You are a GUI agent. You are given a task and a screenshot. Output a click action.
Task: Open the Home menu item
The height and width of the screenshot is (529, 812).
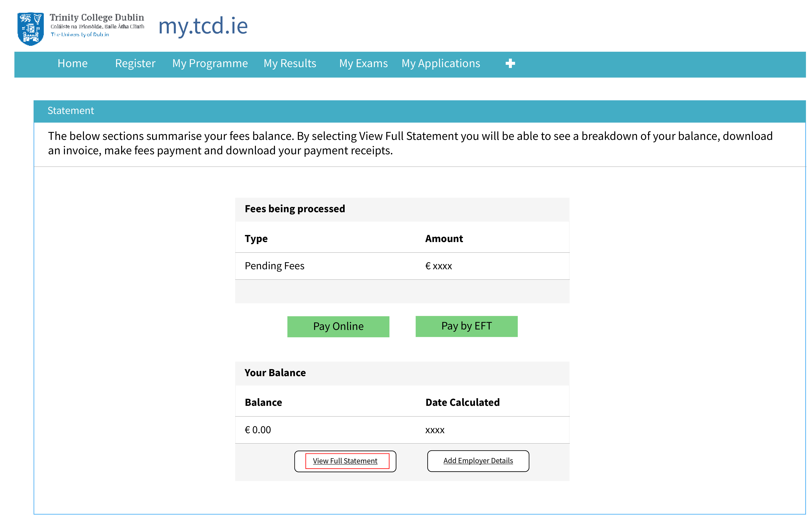click(72, 64)
